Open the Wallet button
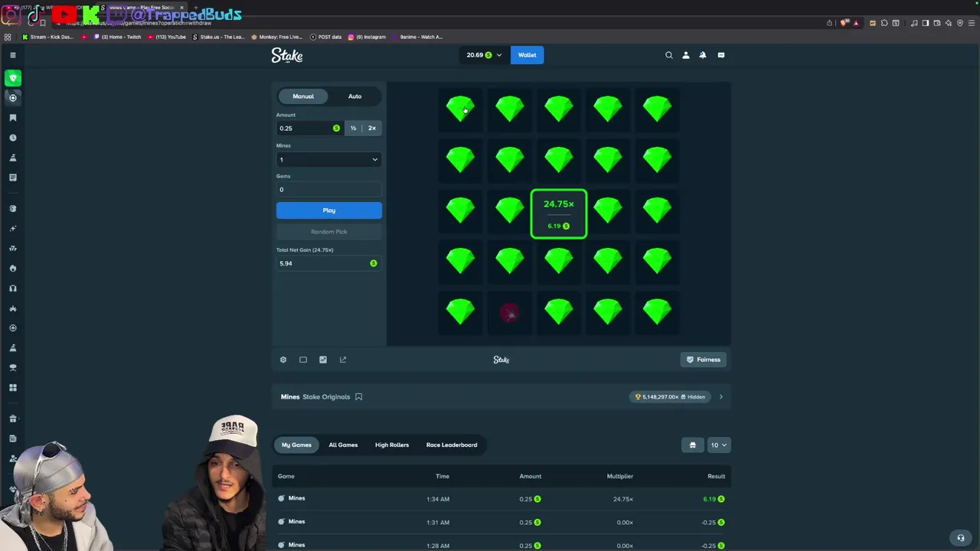The height and width of the screenshot is (551, 980). [x=528, y=55]
